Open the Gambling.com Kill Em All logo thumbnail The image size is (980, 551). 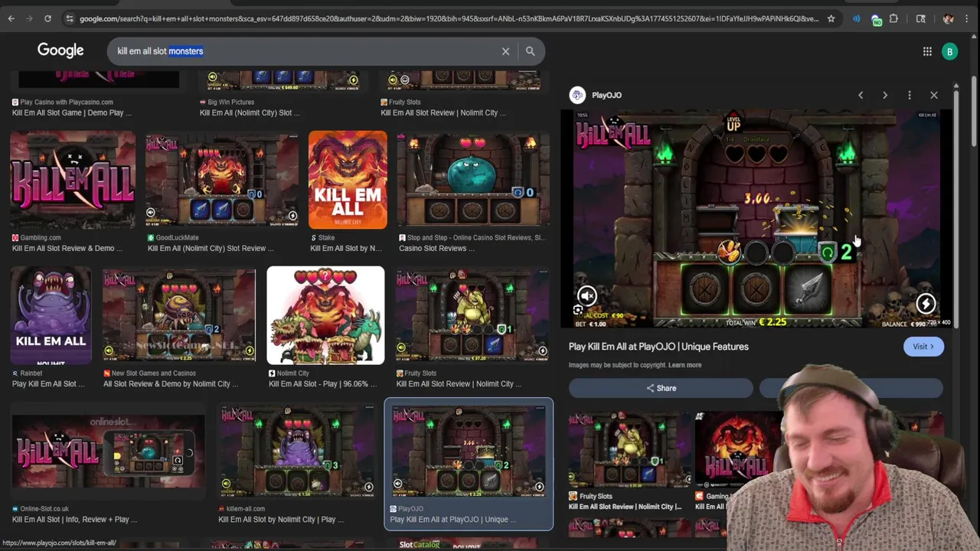(x=73, y=180)
